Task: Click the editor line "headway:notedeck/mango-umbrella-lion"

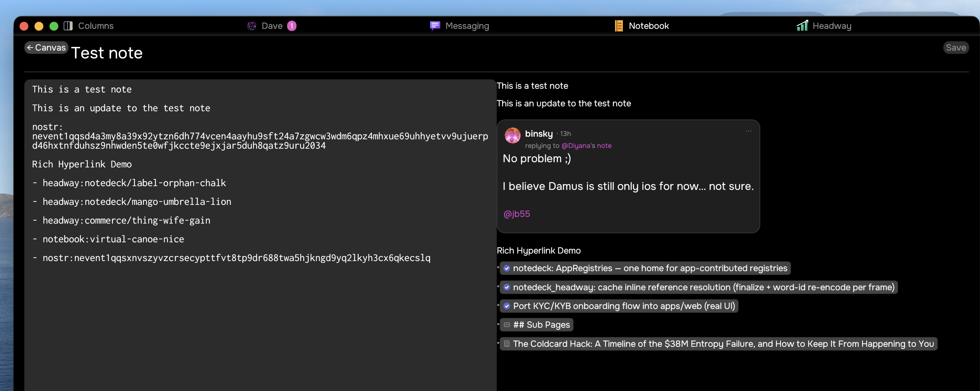Action: click(137, 202)
